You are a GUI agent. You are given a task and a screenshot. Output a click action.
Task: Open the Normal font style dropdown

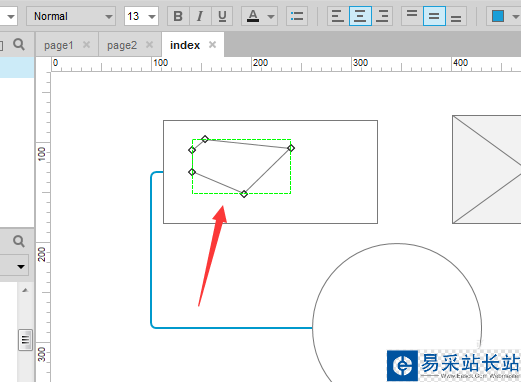pyautogui.click(x=71, y=16)
